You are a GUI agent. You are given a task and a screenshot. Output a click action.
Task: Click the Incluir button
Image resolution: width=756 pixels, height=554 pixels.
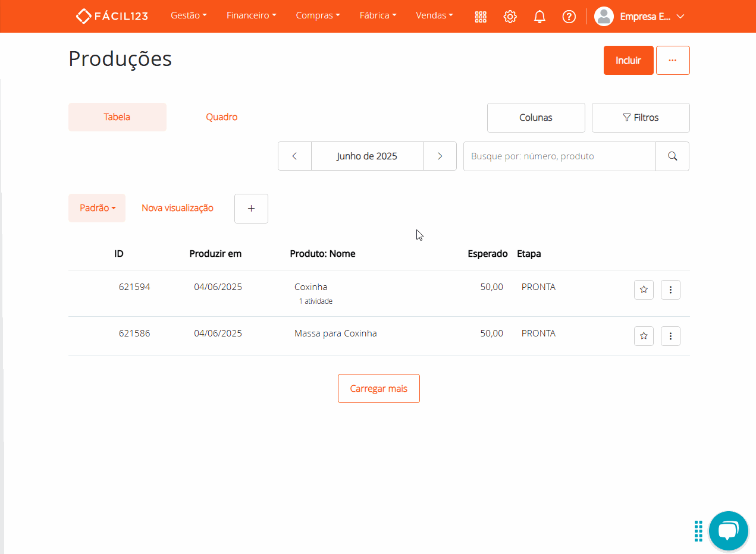[628, 60]
